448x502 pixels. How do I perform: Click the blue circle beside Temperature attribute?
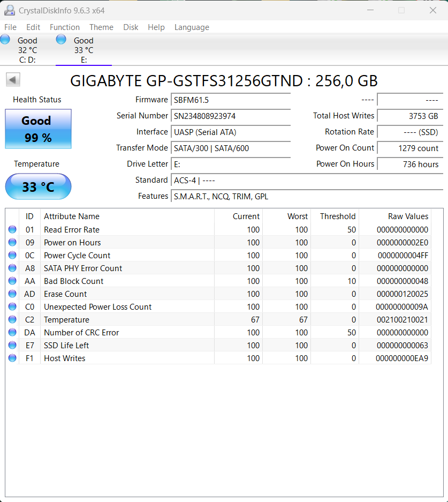(12, 319)
